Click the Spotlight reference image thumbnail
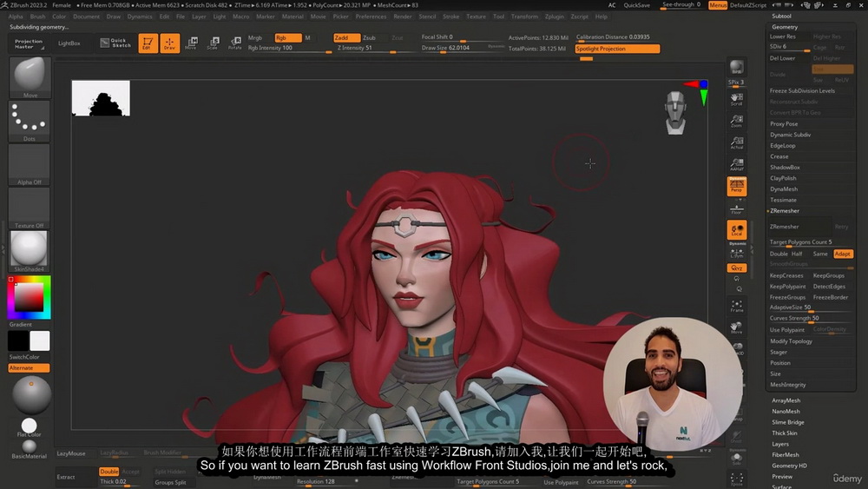 (x=101, y=98)
